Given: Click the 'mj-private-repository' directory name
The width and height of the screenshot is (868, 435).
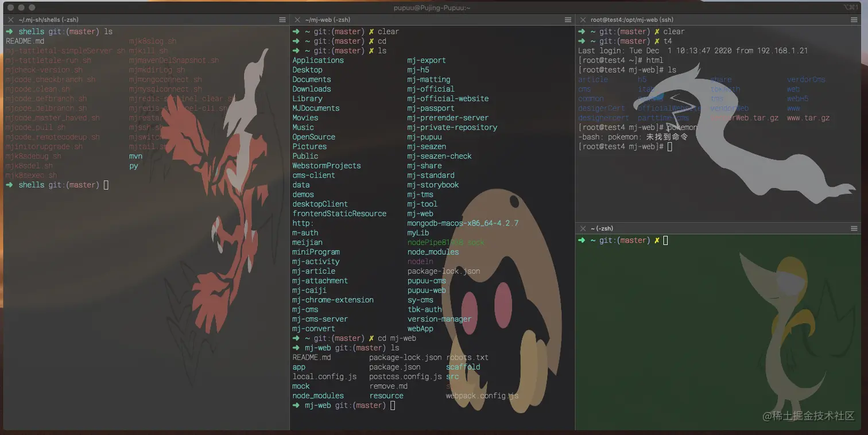Looking at the screenshot, I should point(452,127).
